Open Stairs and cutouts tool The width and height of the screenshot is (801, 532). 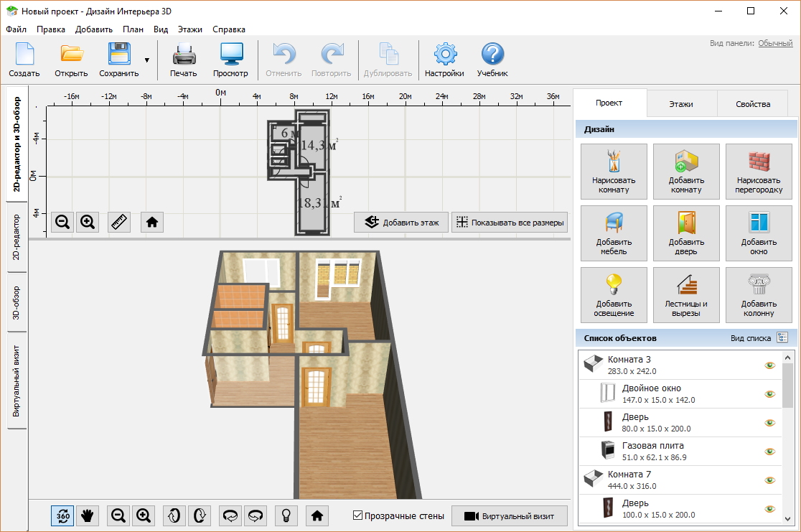686,295
